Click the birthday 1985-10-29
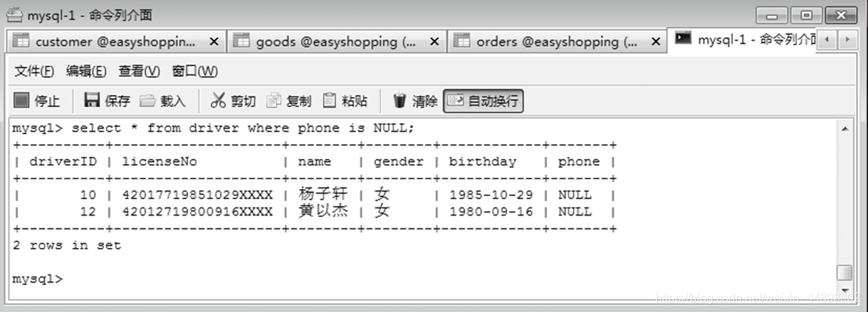This screenshot has width=868, height=312. [491, 195]
